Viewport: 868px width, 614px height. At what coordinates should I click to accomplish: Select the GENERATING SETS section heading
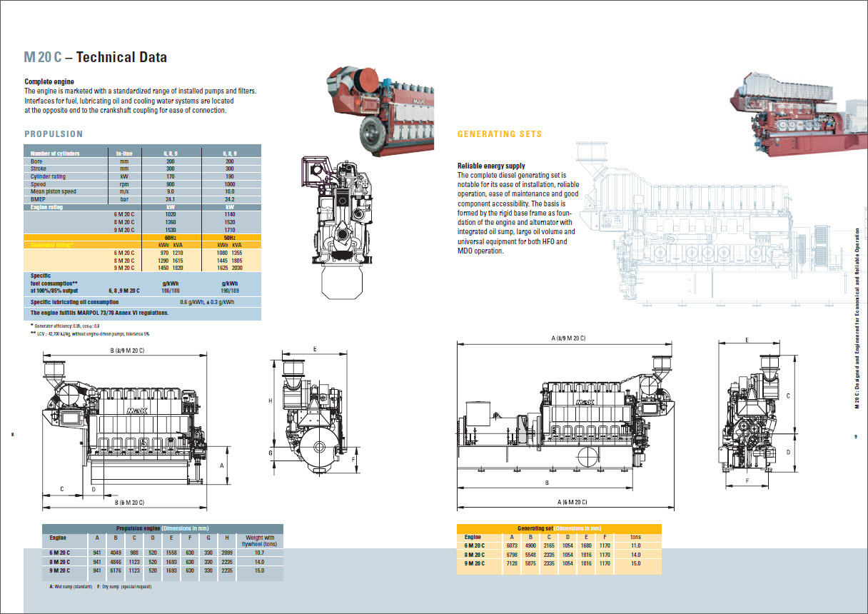coord(499,134)
